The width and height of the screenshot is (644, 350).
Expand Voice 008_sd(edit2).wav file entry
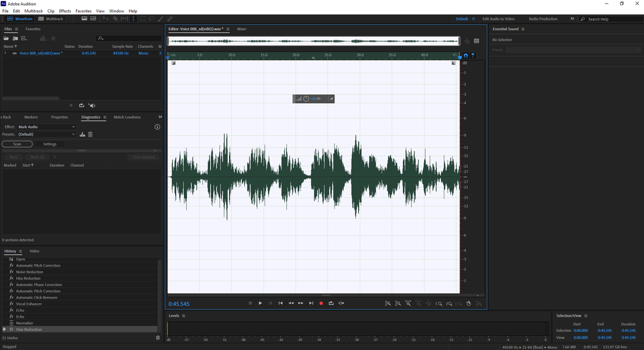click(x=5, y=53)
